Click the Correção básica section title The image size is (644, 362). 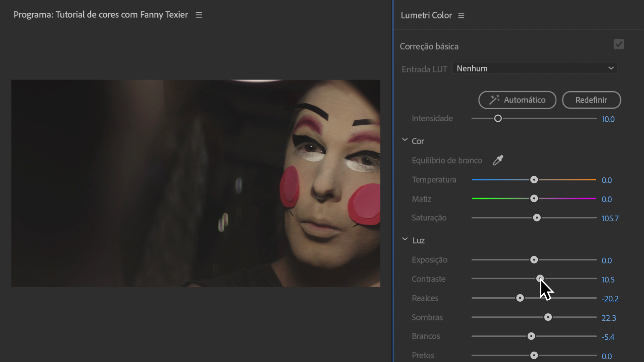[429, 46]
